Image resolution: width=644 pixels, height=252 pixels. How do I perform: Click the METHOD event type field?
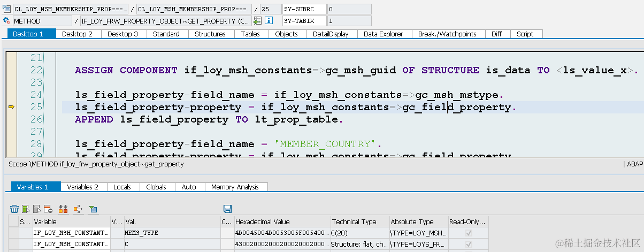pyautogui.click(x=42, y=21)
